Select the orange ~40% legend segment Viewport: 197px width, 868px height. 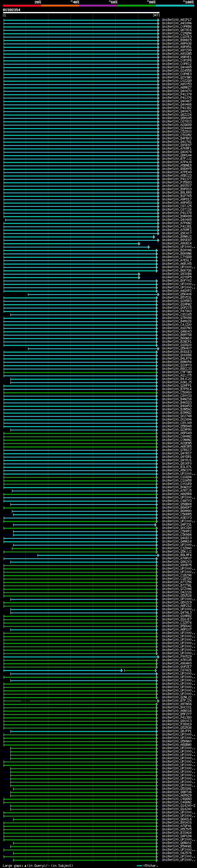click(x=60, y=6)
